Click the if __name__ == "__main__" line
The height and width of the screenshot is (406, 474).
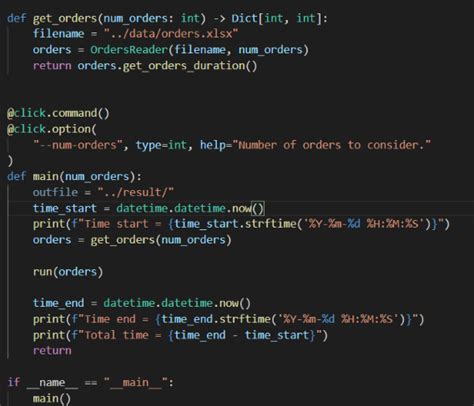[x=90, y=382]
